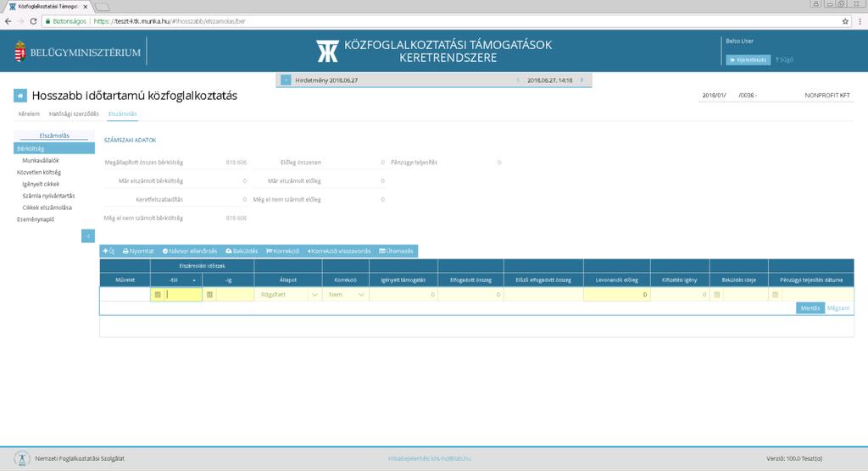Viewport: 868px width, 471px height.
Task: Focus the -tól date input field
Action: coord(183,295)
